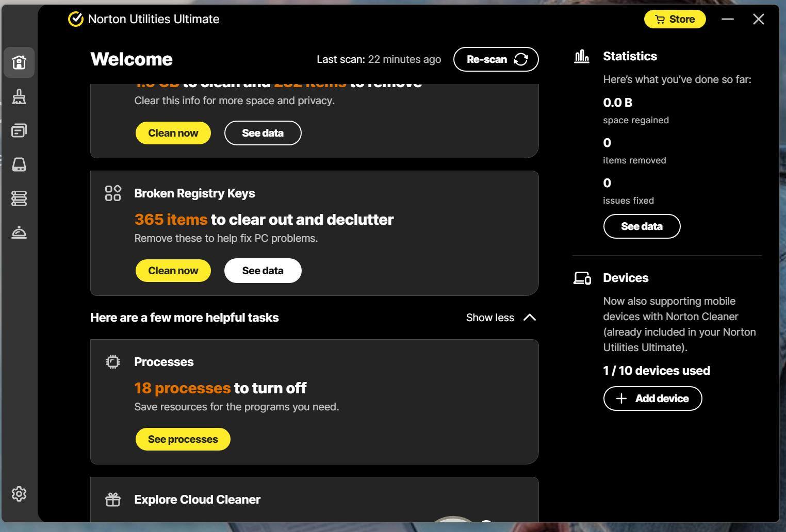Click the Processes chip icon

tap(113, 362)
